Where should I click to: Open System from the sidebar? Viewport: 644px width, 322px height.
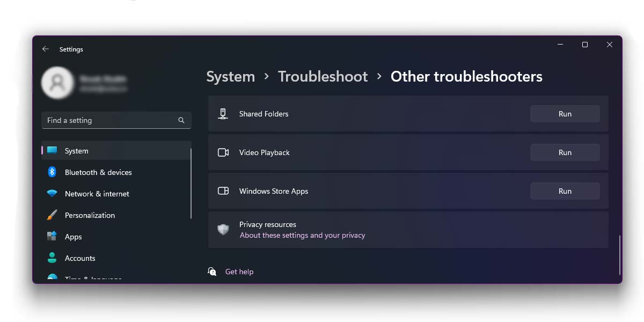(116, 151)
